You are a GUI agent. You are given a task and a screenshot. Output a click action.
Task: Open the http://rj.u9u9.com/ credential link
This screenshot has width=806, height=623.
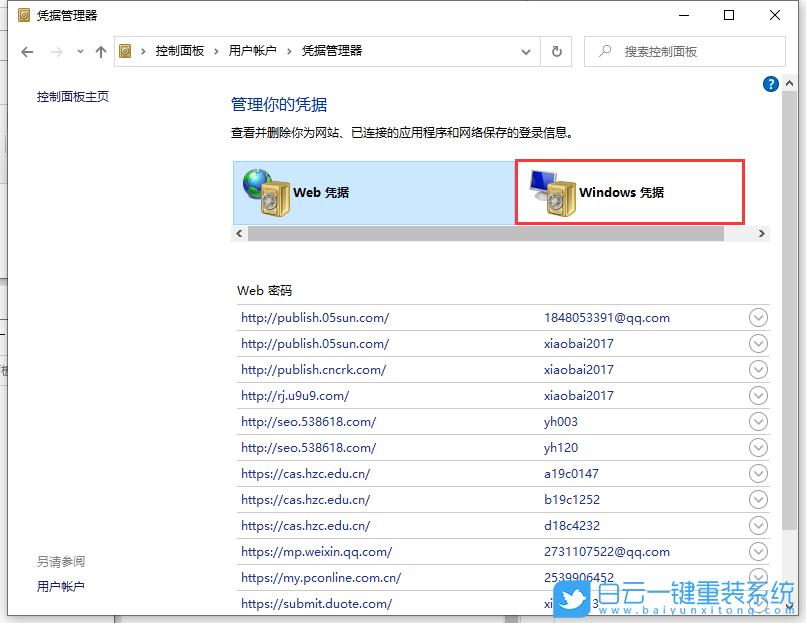coord(294,395)
